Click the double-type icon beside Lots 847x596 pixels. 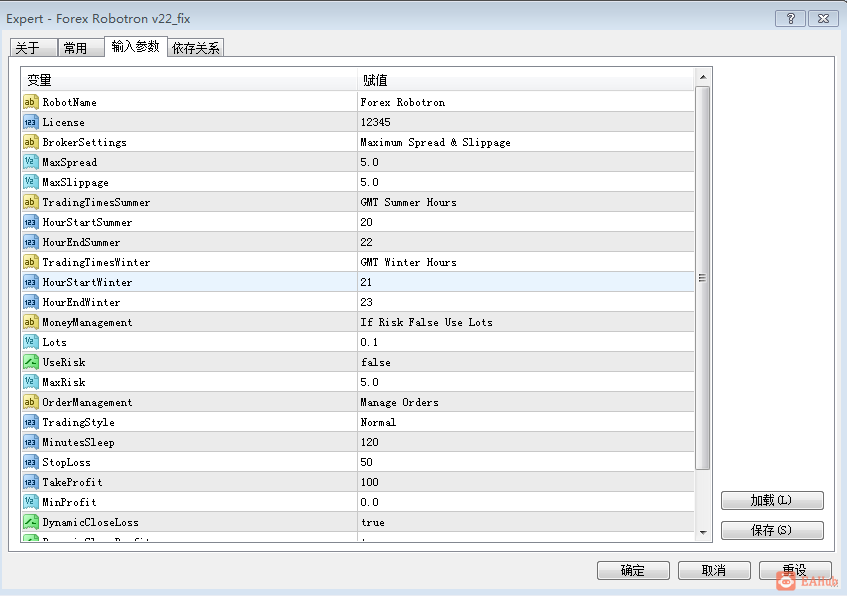click(31, 342)
